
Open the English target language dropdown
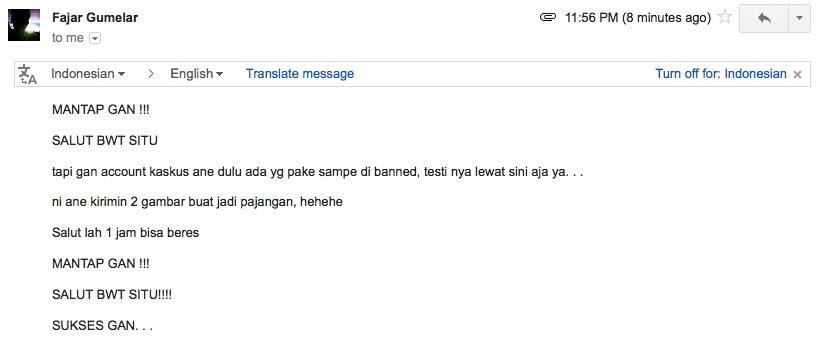coord(197,74)
